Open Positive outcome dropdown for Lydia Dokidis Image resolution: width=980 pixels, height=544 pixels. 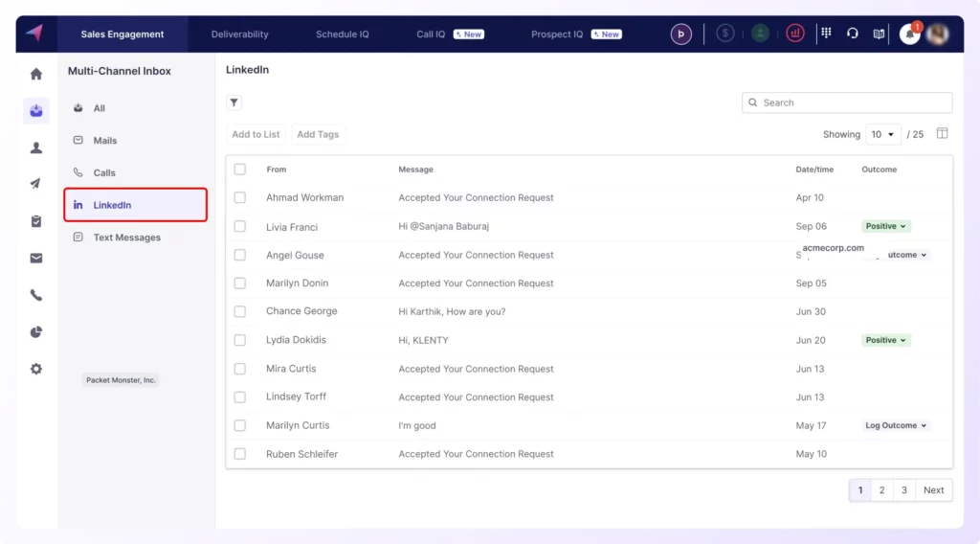click(x=885, y=340)
